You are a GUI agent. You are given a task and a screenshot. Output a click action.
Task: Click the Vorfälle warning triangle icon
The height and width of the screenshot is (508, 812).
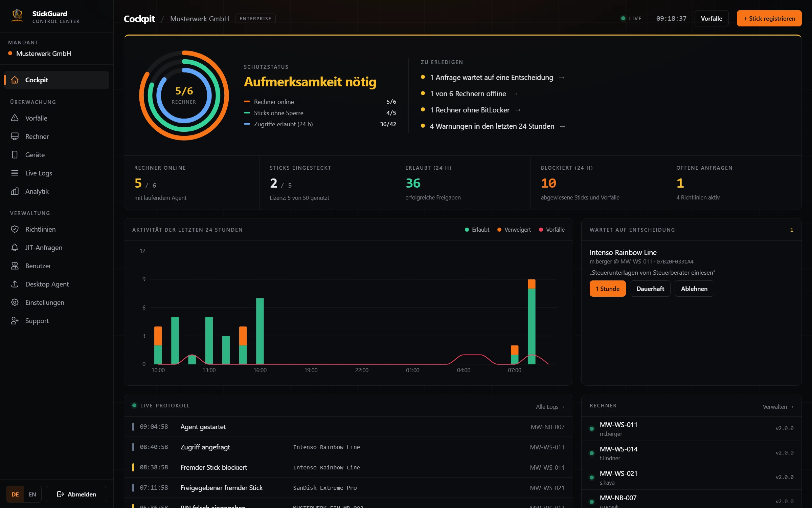[15, 118]
